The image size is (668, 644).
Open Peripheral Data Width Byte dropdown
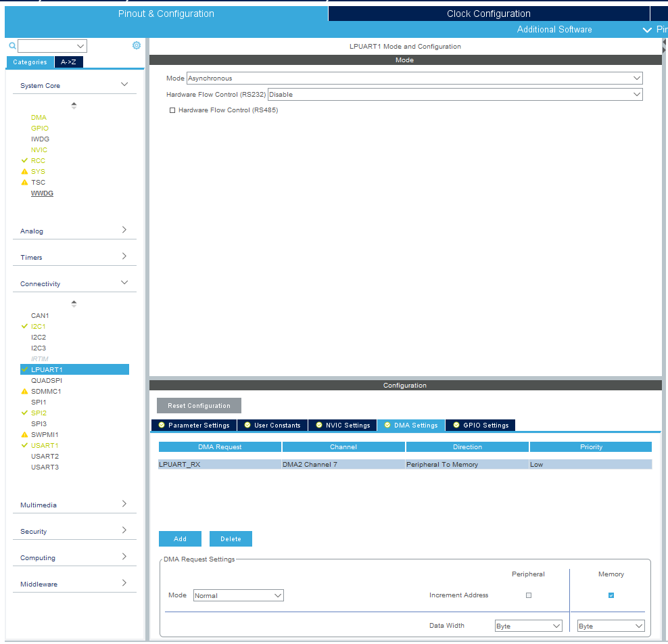(x=528, y=626)
